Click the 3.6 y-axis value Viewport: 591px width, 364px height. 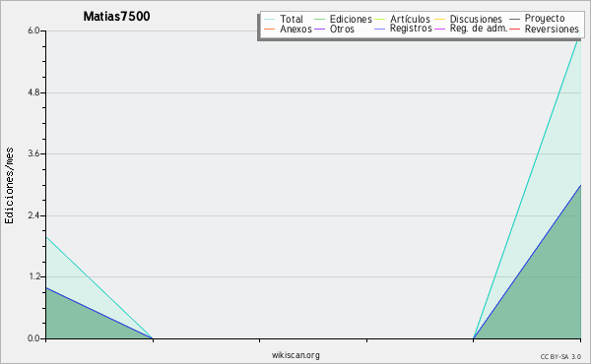click(33, 153)
